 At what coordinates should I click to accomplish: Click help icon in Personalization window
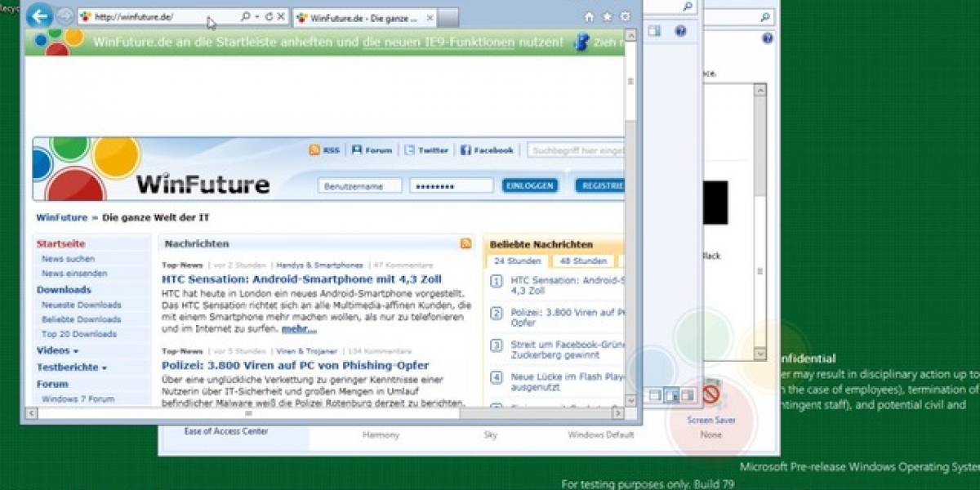click(768, 38)
